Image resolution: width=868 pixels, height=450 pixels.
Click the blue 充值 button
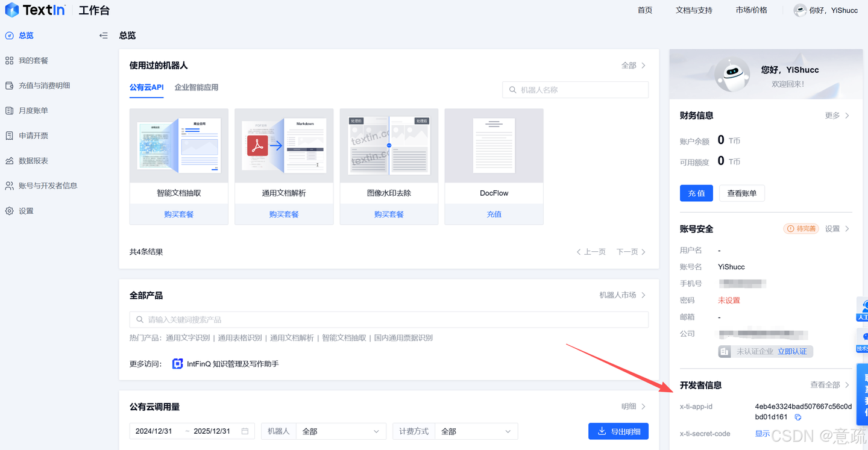[x=696, y=193]
